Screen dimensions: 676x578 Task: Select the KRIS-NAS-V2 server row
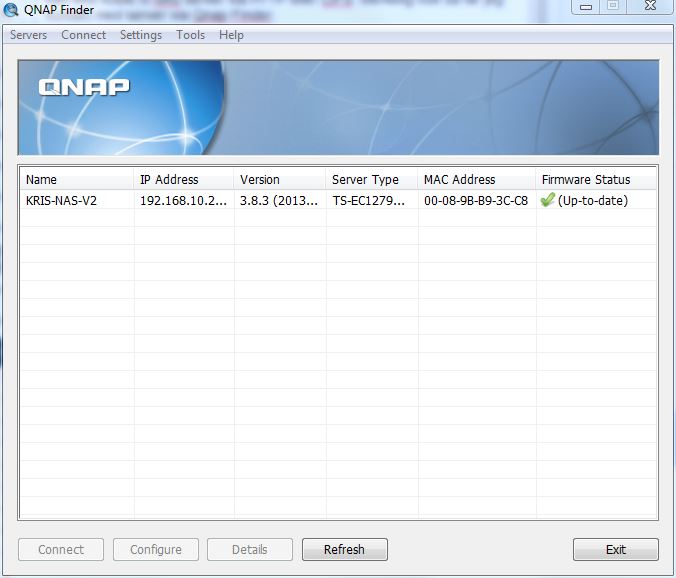tap(338, 200)
